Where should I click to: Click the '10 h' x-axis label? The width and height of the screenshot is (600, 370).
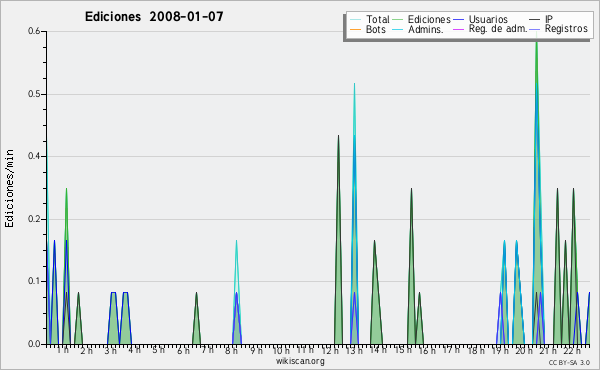click(x=281, y=351)
